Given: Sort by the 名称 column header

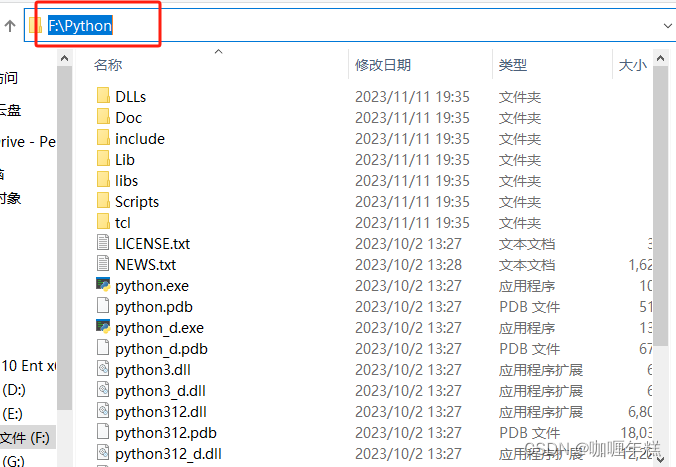Looking at the screenshot, I should pos(108,65).
